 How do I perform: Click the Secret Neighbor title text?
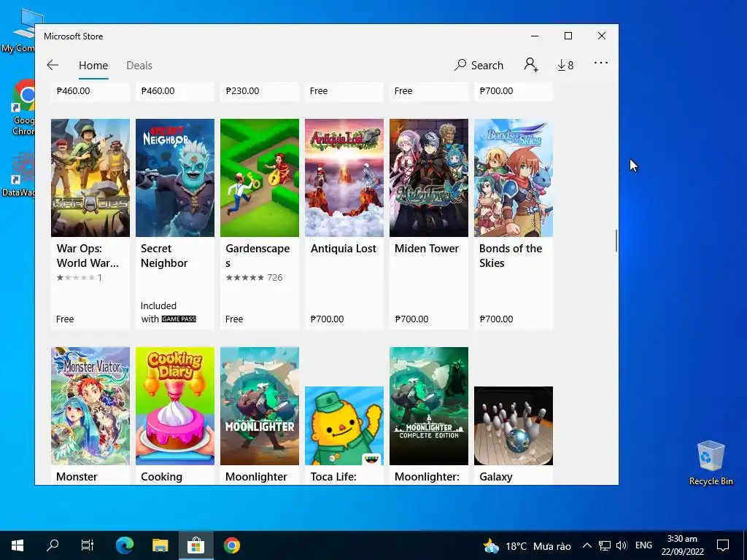click(x=164, y=256)
